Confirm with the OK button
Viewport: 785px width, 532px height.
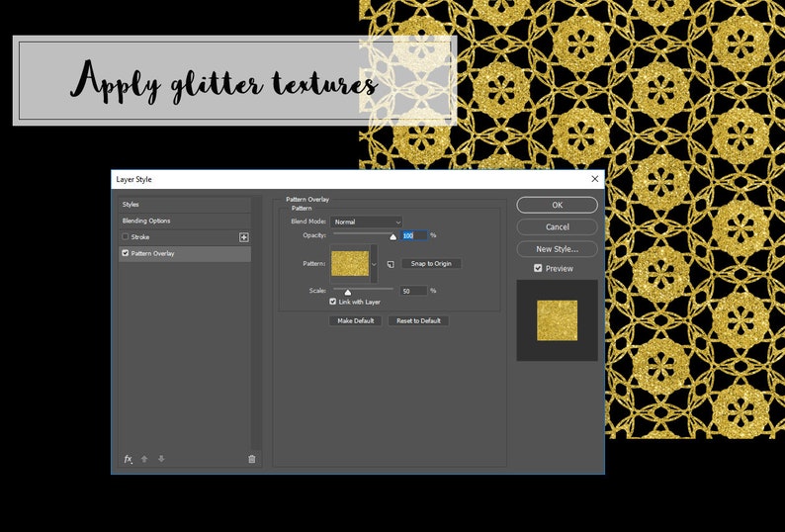click(x=558, y=205)
